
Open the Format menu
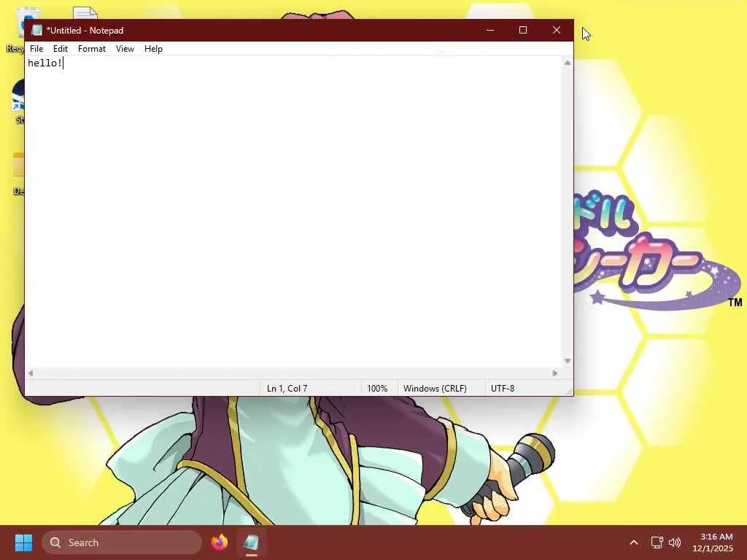click(x=91, y=49)
